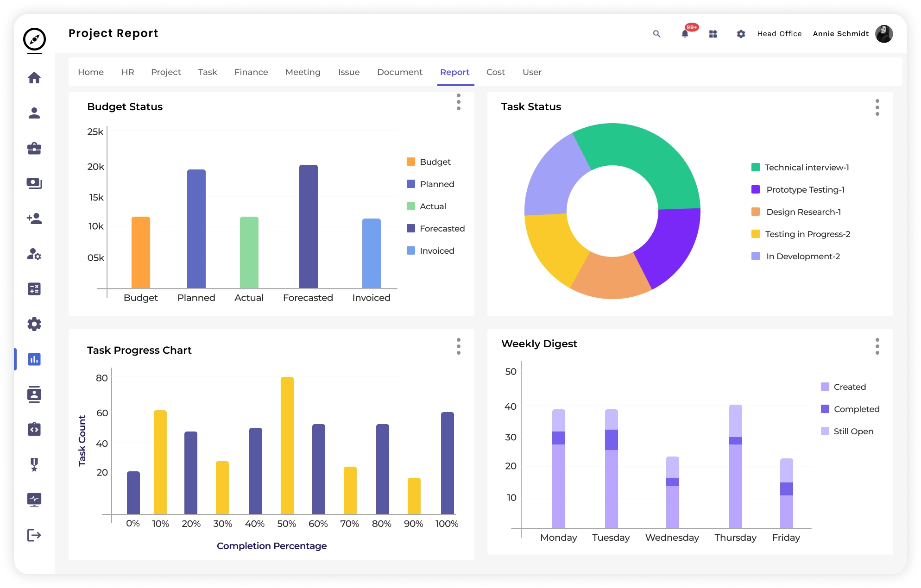Click the apps grid icon in header
This screenshot has width=921, height=588.
point(713,34)
